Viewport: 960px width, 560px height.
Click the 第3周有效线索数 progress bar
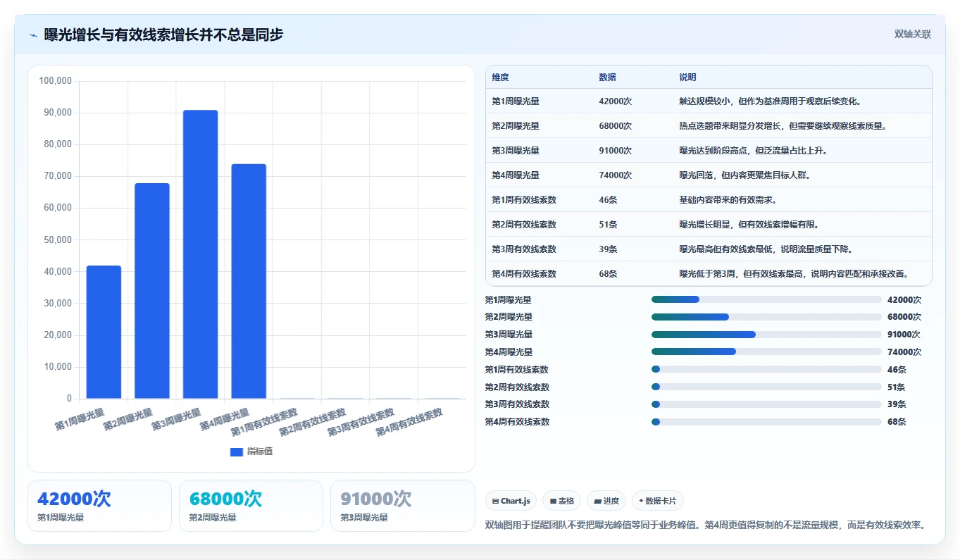coord(766,404)
